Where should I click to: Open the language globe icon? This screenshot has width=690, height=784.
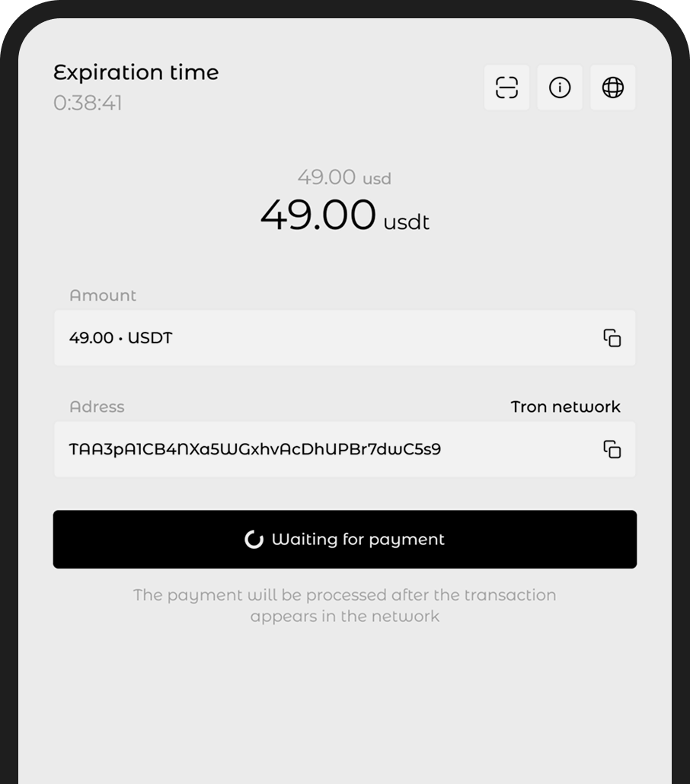[613, 88]
